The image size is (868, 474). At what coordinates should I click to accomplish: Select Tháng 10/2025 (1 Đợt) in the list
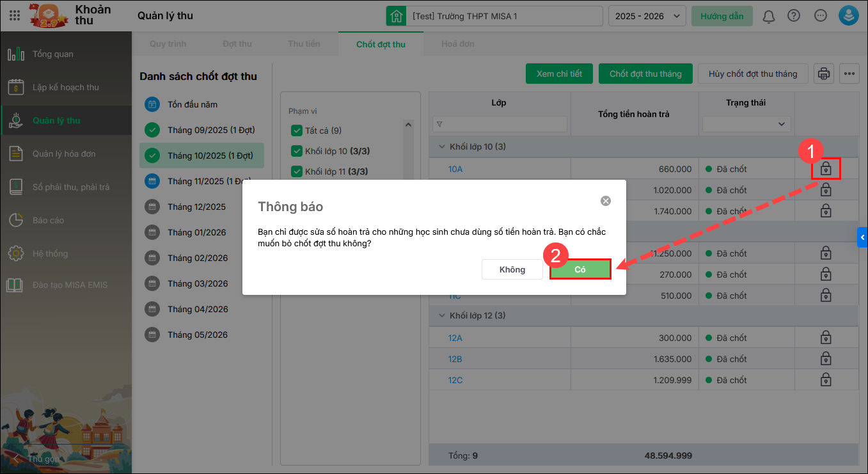pyautogui.click(x=201, y=155)
